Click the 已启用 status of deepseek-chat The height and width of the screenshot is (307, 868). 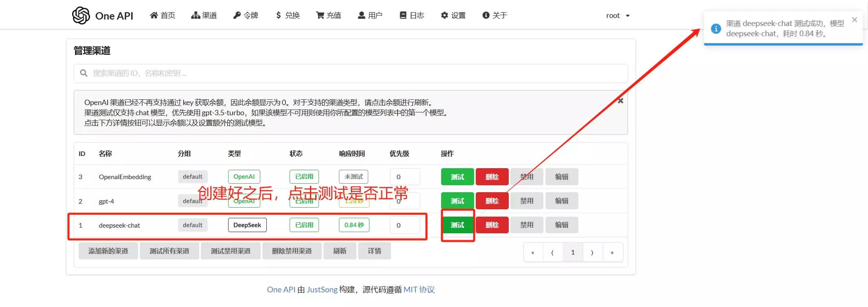point(304,225)
